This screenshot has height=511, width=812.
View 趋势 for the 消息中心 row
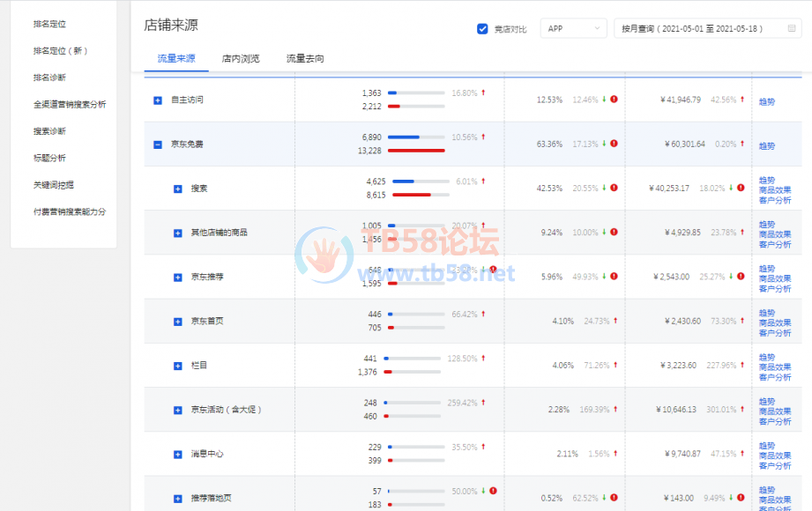pyautogui.click(x=767, y=446)
